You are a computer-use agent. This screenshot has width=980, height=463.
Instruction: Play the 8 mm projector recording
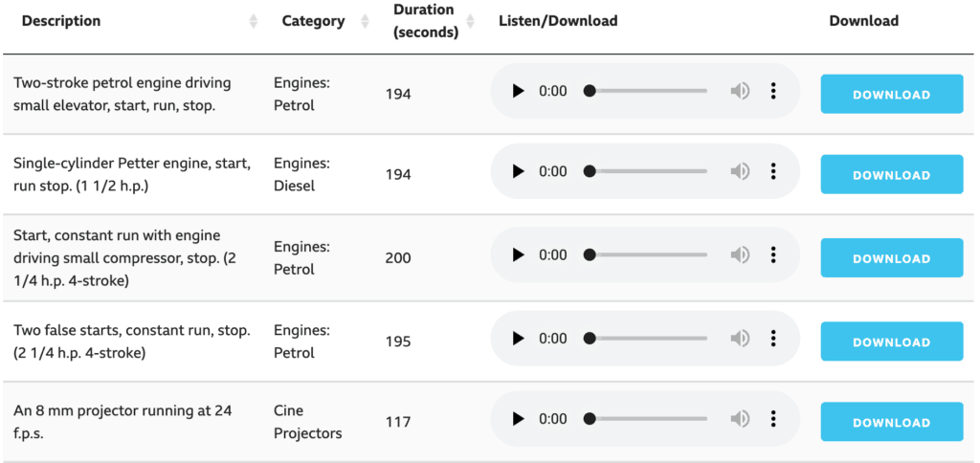tap(518, 419)
